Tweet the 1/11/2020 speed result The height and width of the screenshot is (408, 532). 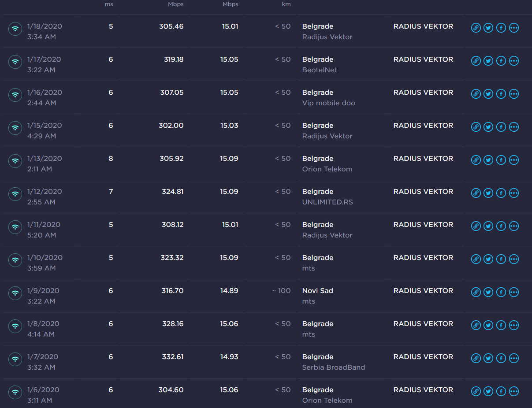(488, 226)
